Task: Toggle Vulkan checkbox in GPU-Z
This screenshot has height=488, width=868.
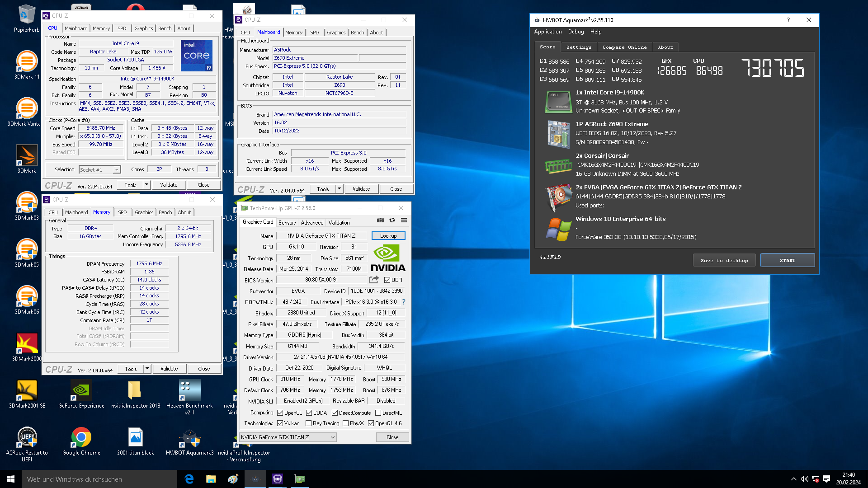Action: [280, 423]
